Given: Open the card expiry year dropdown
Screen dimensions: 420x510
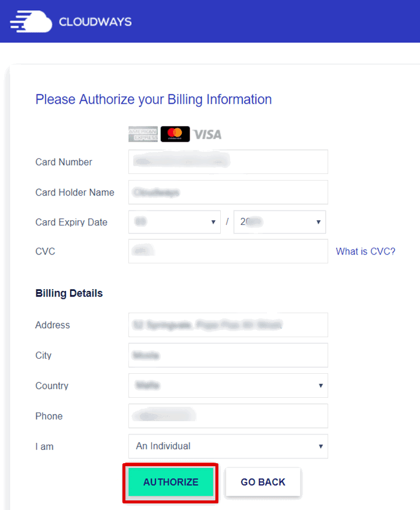Looking at the screenshot, I should [x=280, y=222].
